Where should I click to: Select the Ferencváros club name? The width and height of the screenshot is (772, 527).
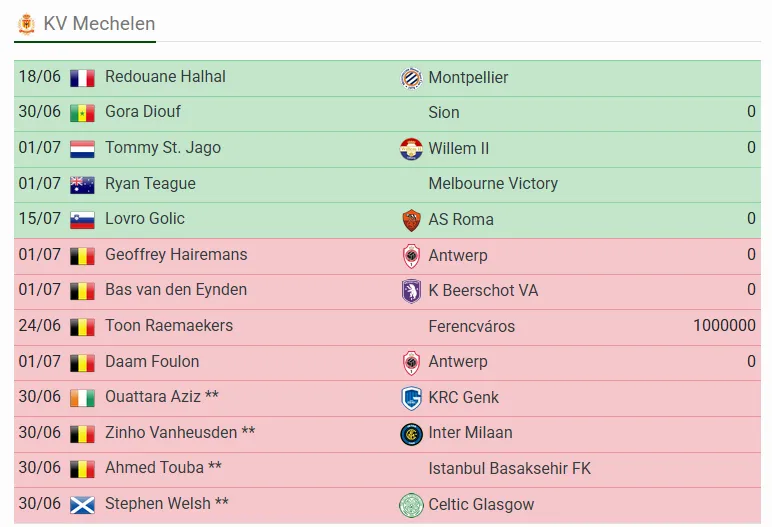(x=472, y=326)
